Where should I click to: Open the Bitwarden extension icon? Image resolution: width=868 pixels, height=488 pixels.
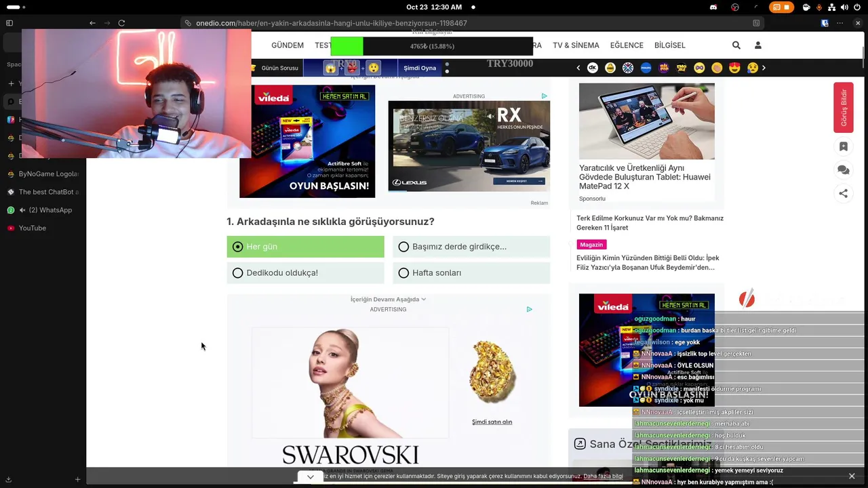pos(825,23)
